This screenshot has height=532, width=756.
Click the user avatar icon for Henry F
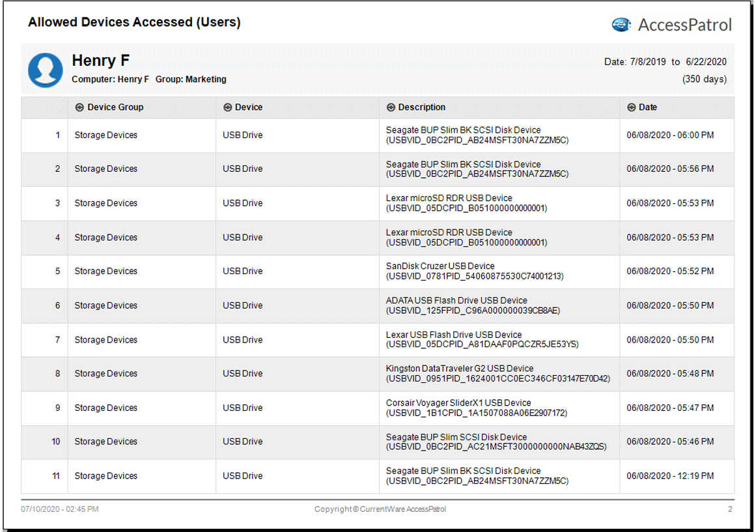[46, 70]
